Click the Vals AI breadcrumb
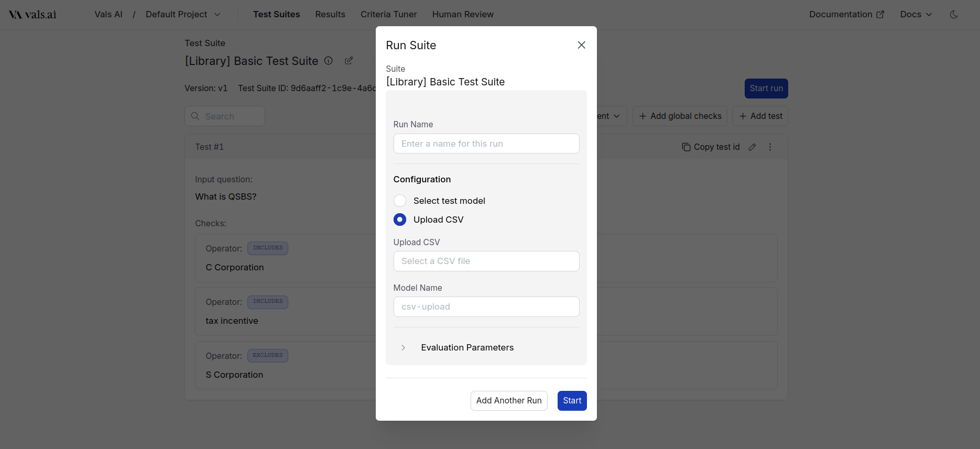This screenshot has height=449, width=980. (108, 15)
